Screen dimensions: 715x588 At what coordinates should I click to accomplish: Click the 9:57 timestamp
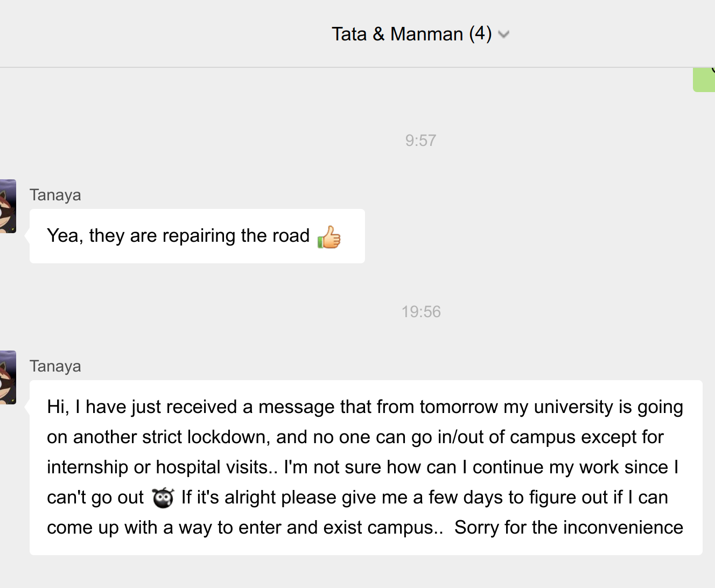420,141
